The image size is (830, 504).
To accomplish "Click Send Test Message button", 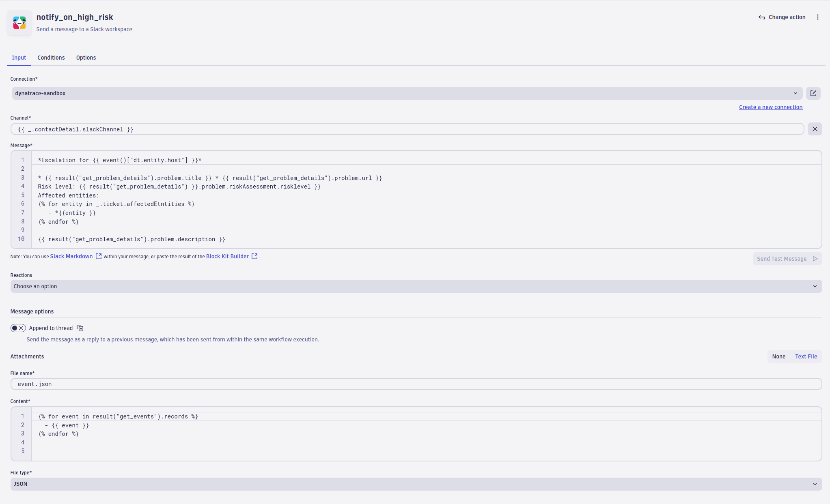I will (787, 259).
